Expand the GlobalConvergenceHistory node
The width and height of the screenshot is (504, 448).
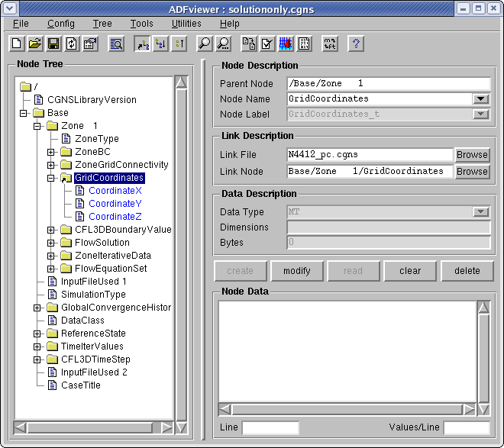pos(37,308)
